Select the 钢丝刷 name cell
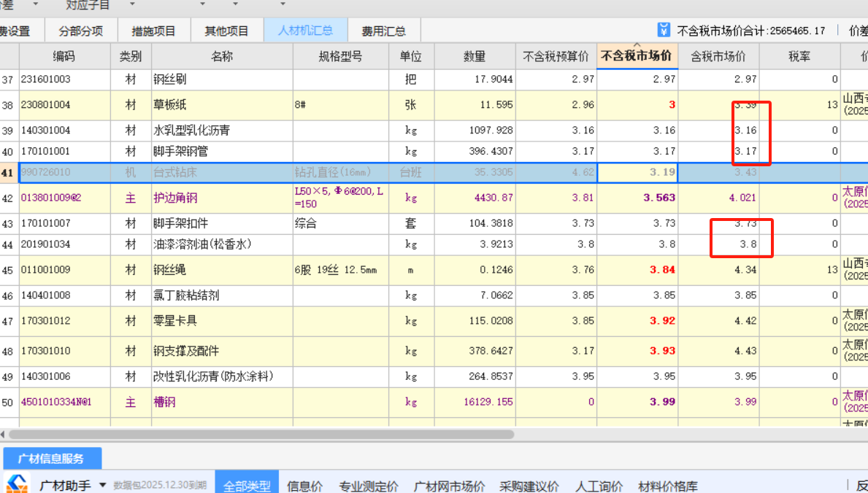 tap(222, 79)
